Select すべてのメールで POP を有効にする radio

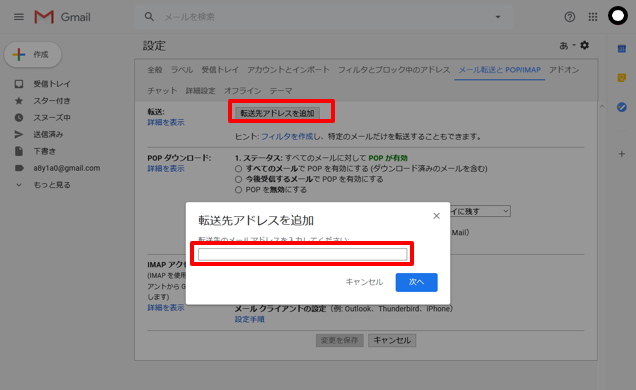(238, 169)
